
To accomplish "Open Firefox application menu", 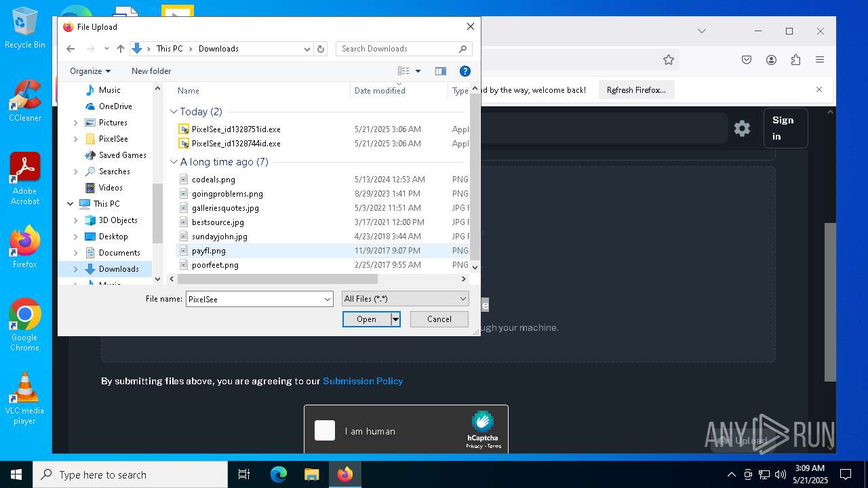I will (820, 60).
